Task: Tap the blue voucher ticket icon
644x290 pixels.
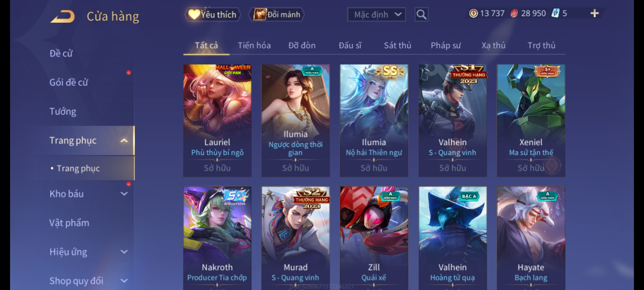Action: click(x=555, y=13)
